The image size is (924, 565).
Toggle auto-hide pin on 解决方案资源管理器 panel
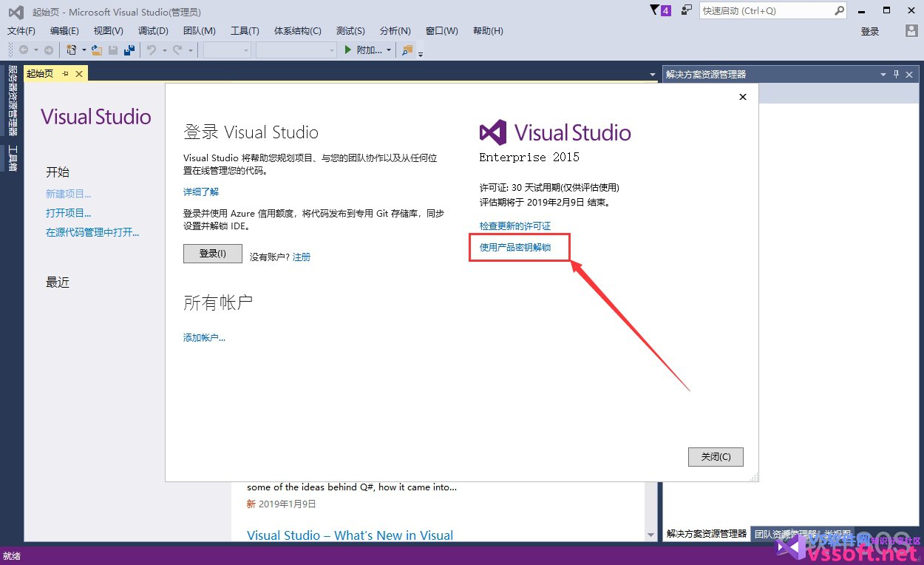[896, 74]
